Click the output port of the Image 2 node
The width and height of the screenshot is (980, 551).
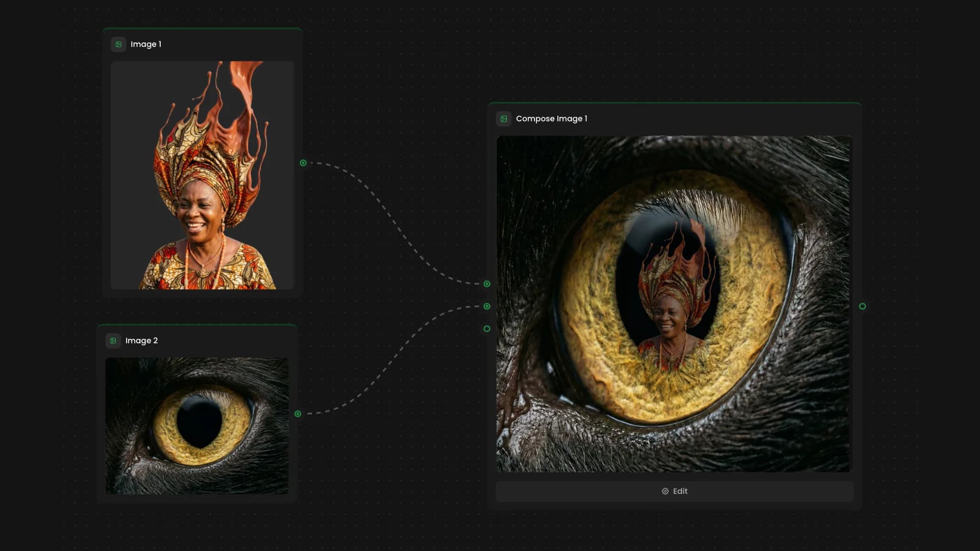(x=298, y=414)
